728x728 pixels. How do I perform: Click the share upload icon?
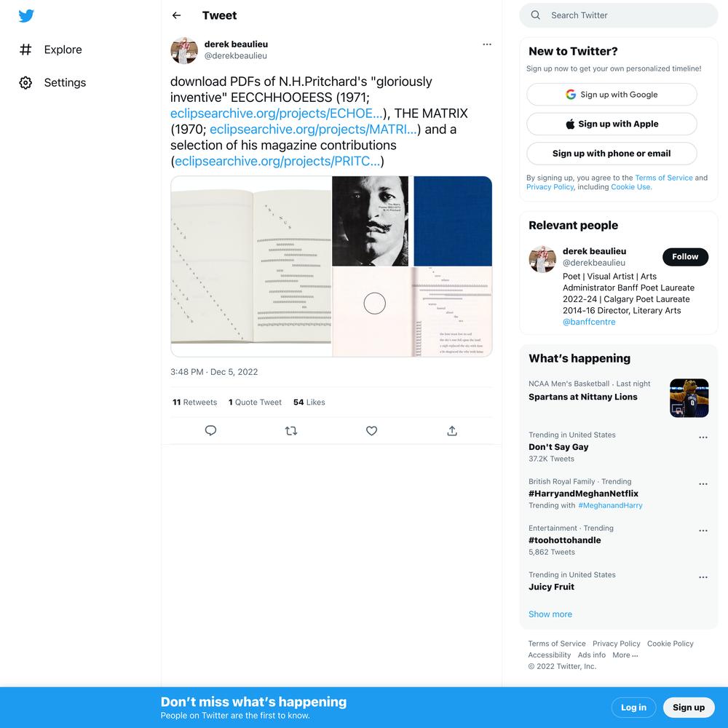click(452, 431)
